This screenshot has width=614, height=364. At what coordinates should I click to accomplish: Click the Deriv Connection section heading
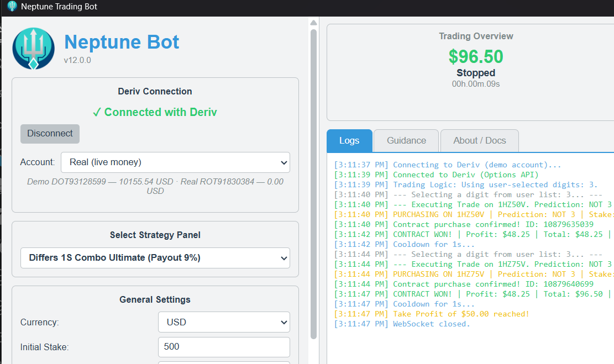(155, 92)
